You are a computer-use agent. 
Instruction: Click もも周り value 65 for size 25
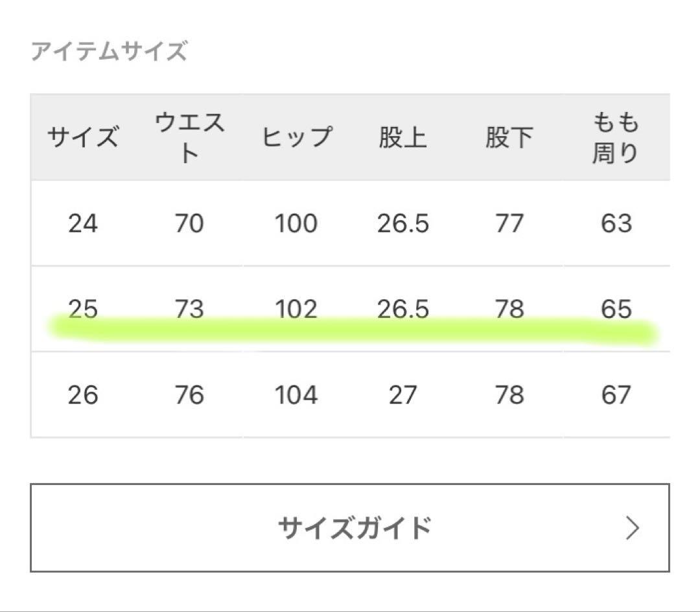617,310
